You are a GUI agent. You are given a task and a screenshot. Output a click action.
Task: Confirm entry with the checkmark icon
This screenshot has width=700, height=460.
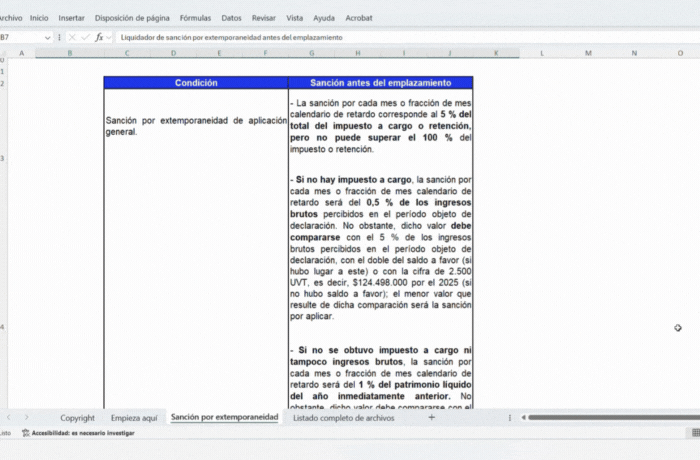(x=85, y=38)
